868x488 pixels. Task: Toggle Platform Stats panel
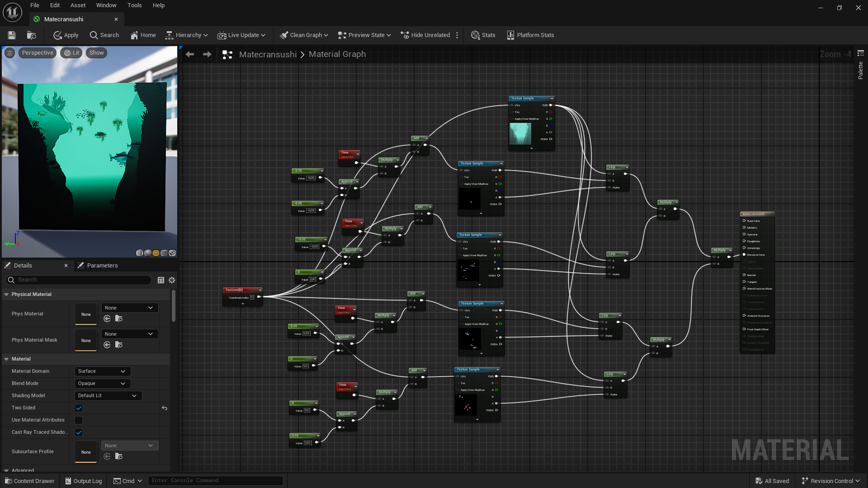click(530, 35)
